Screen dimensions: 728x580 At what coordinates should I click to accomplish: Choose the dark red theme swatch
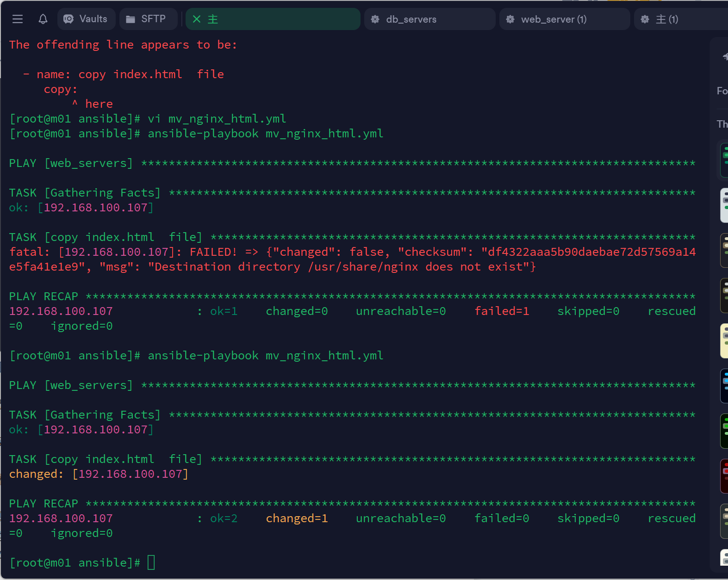(x=724, y=476)
